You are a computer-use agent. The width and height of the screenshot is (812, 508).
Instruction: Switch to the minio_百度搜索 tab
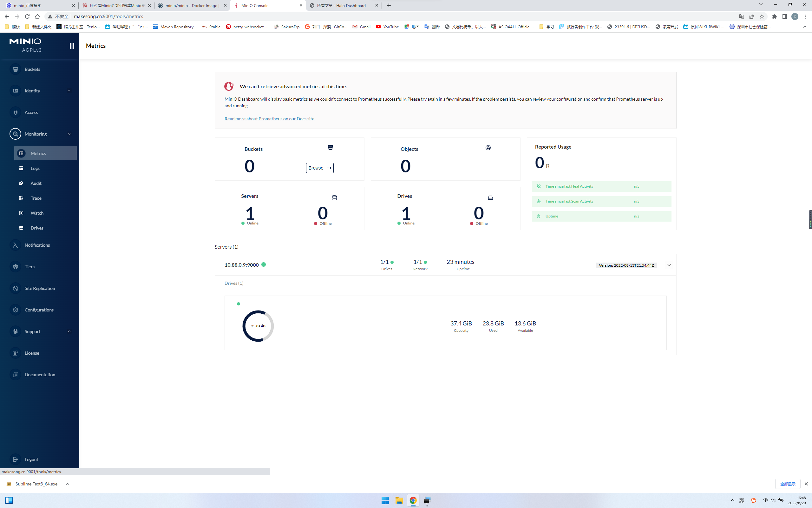[40, 5]
